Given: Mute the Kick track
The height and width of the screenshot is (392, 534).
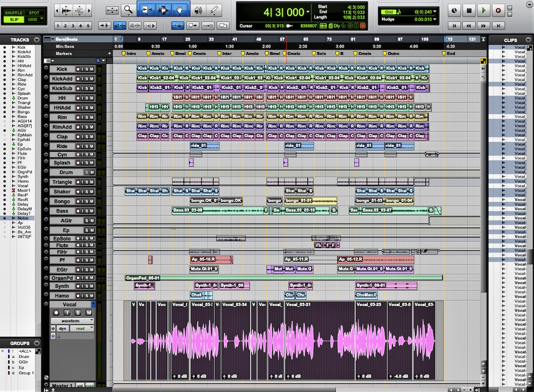Looking at the screenshot, I should (x=92, y=69).
